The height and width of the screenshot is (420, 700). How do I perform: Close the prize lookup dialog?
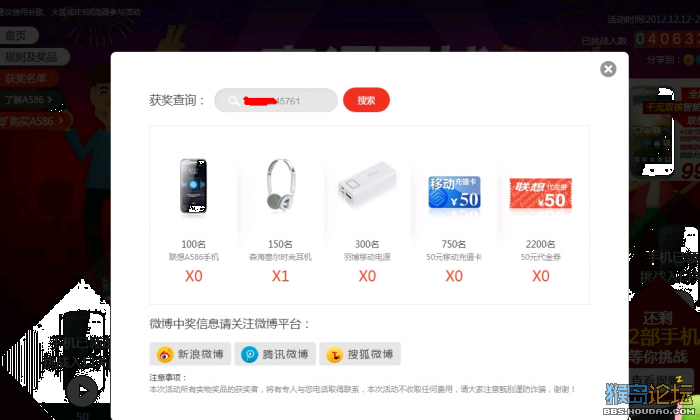point(608,69)
